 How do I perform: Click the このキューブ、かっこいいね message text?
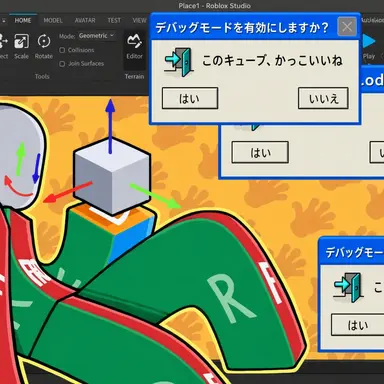coord(272,61)
